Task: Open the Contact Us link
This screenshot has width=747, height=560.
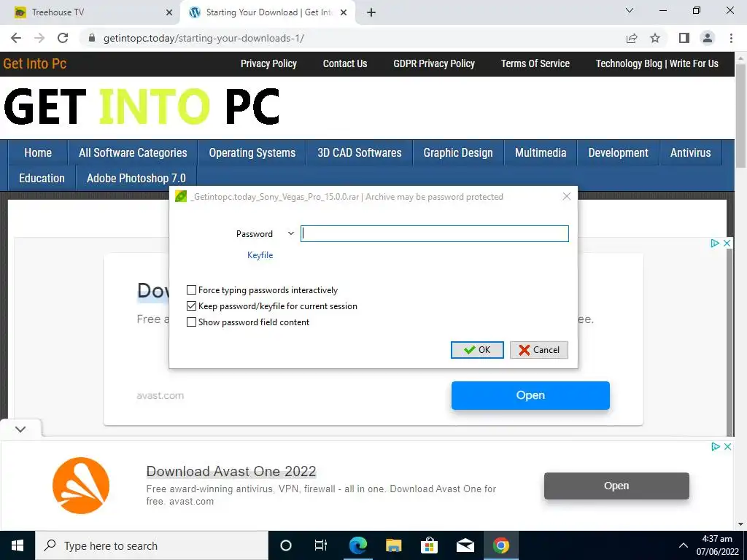Action: (x=345, y=64)
